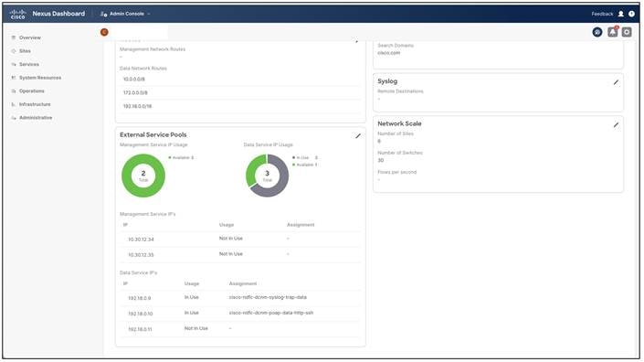Click Management Service Usage column header
Screen dimensions: 644x362
[x=227, y=225]
